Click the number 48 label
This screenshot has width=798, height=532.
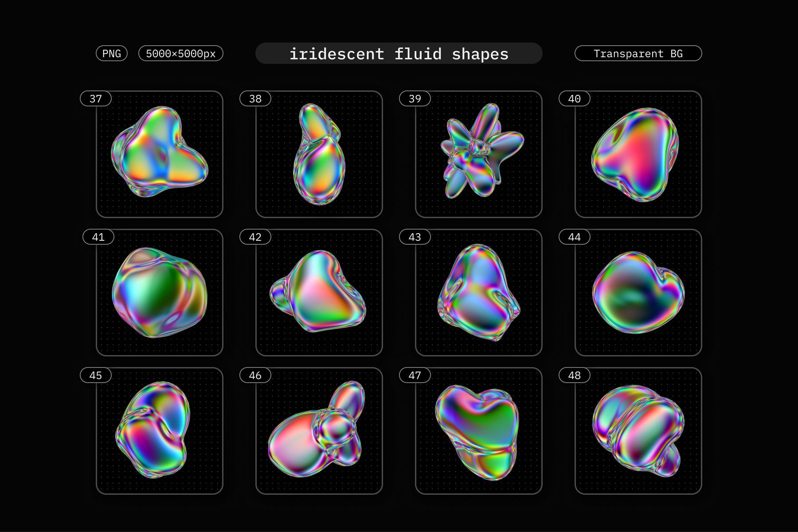click(x=574, y=376)
